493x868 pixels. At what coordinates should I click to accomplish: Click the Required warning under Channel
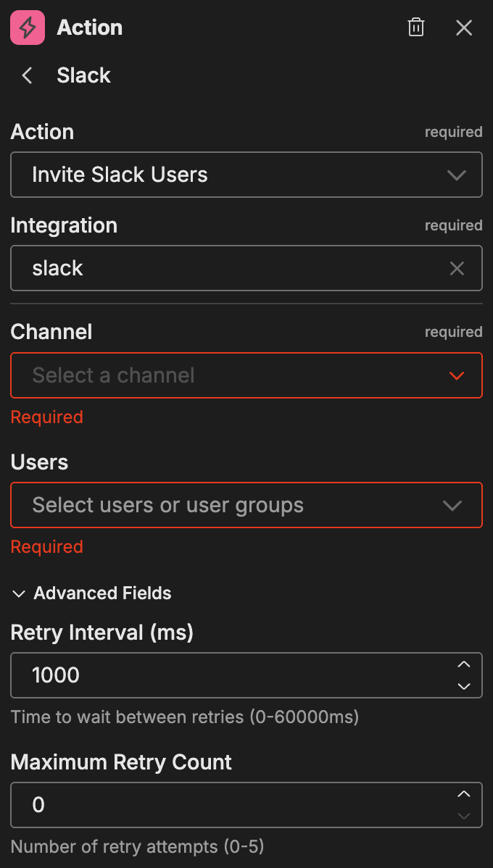[46, 417]
